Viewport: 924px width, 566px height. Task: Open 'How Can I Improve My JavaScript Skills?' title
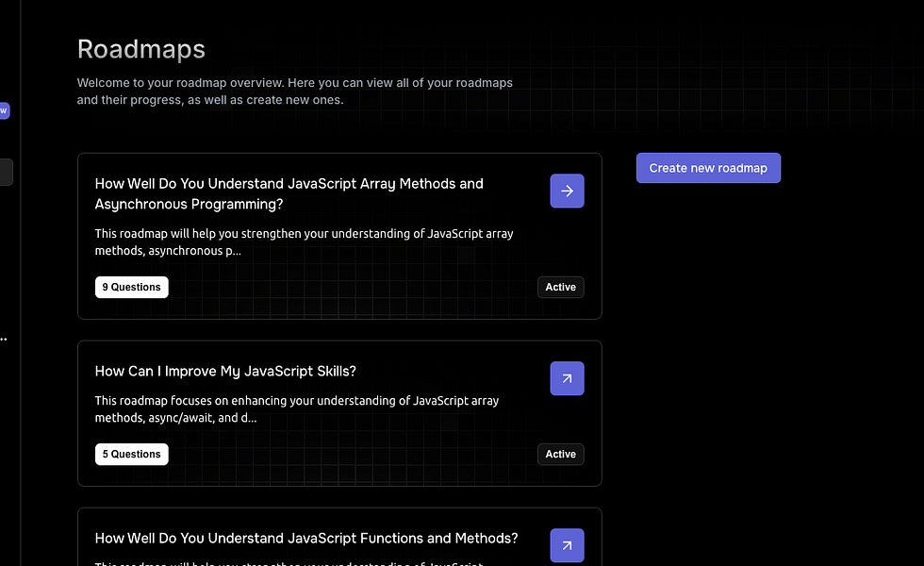point(225,371)
